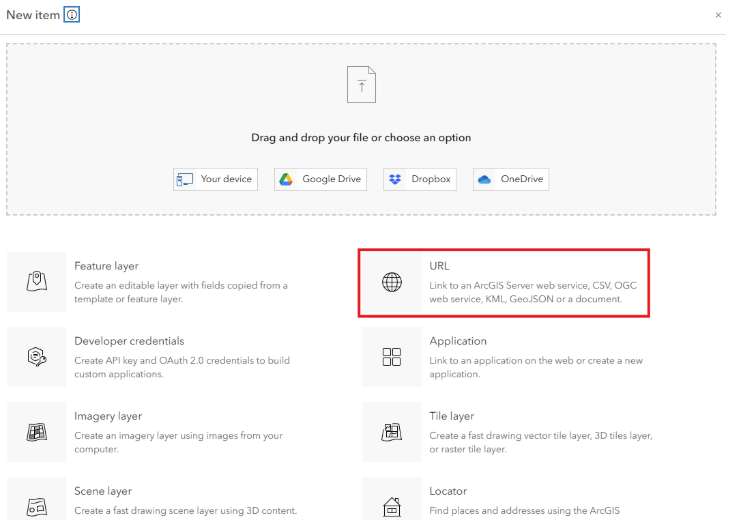Click the URL globe icon
729x520 pixels.
(x=392, y=283)
